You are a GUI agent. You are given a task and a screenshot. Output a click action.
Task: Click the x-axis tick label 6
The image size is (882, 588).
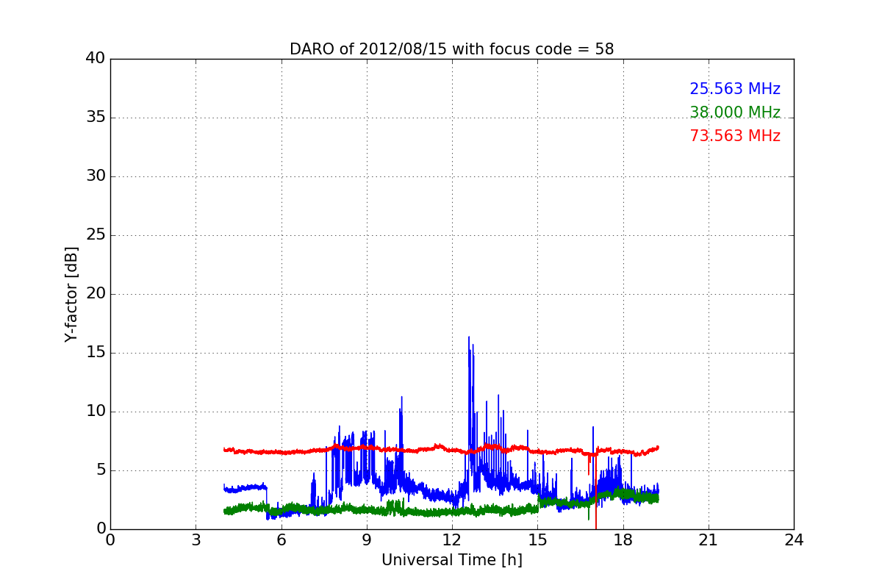point(281,540)
